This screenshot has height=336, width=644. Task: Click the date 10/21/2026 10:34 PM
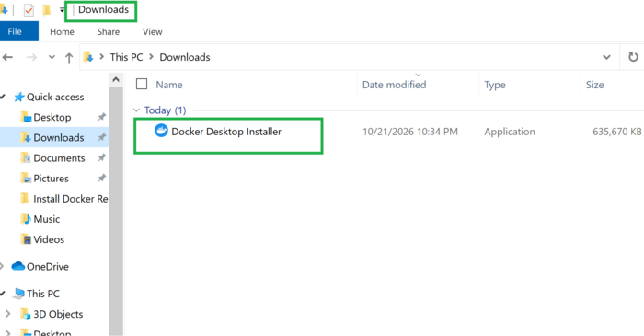410,132
